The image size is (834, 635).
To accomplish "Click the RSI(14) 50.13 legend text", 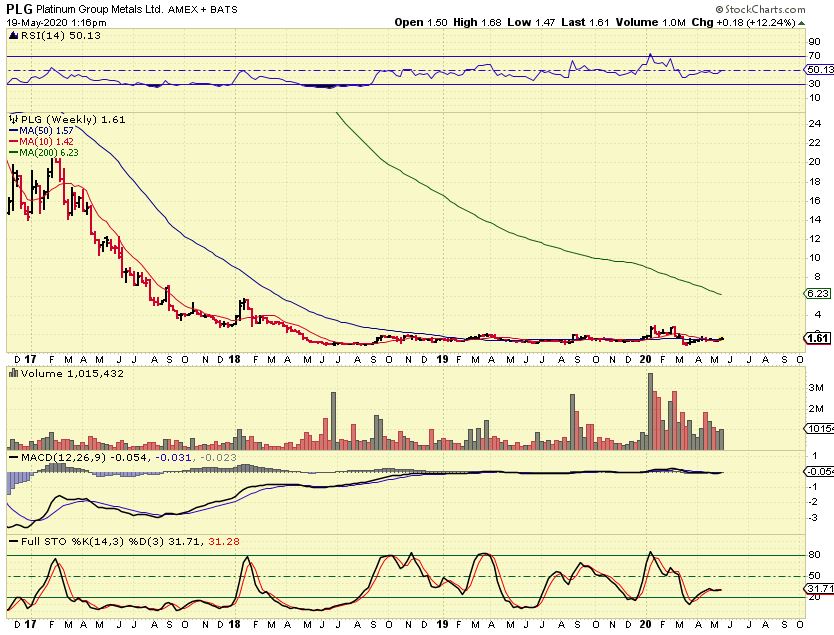I will click(61, 36).
